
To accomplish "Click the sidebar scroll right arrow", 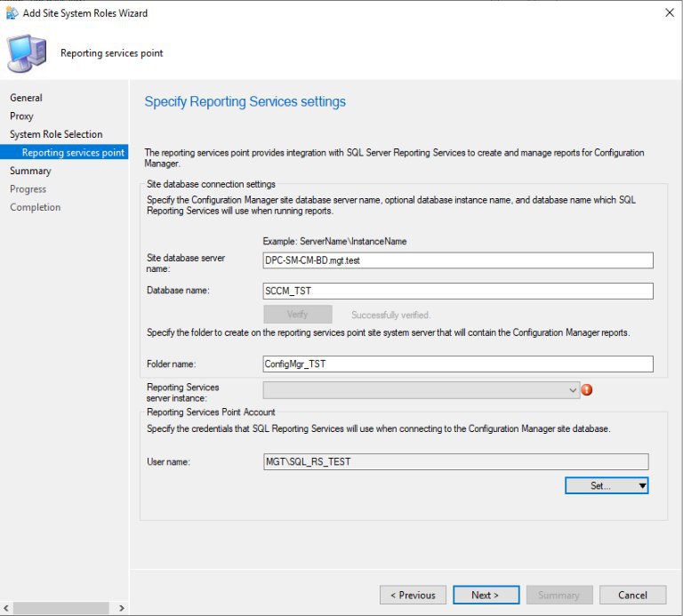I will click(x=122, y=608).
